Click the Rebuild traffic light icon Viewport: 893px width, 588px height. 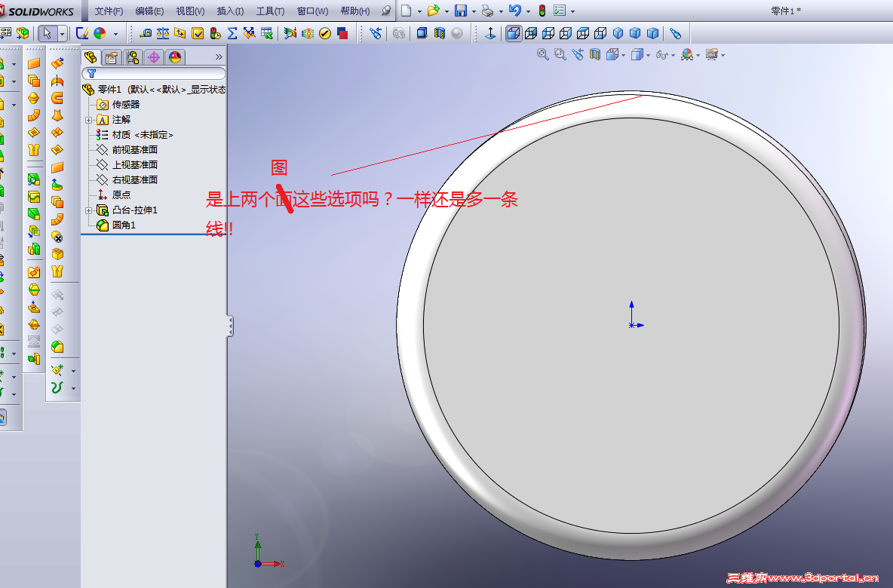coord(542,11)
